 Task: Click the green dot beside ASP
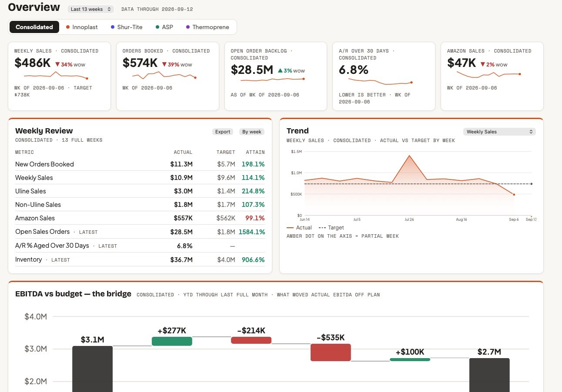(157, 27)
